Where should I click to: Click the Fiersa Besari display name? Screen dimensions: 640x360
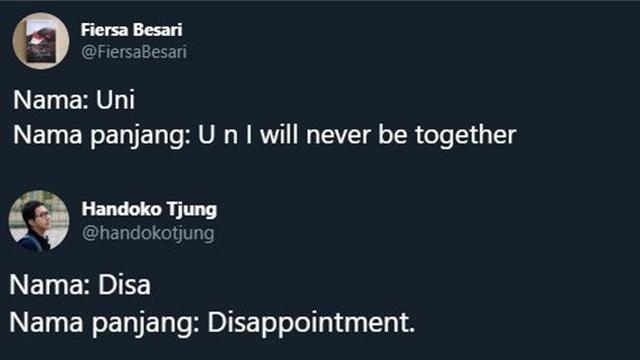coord(131,30)
